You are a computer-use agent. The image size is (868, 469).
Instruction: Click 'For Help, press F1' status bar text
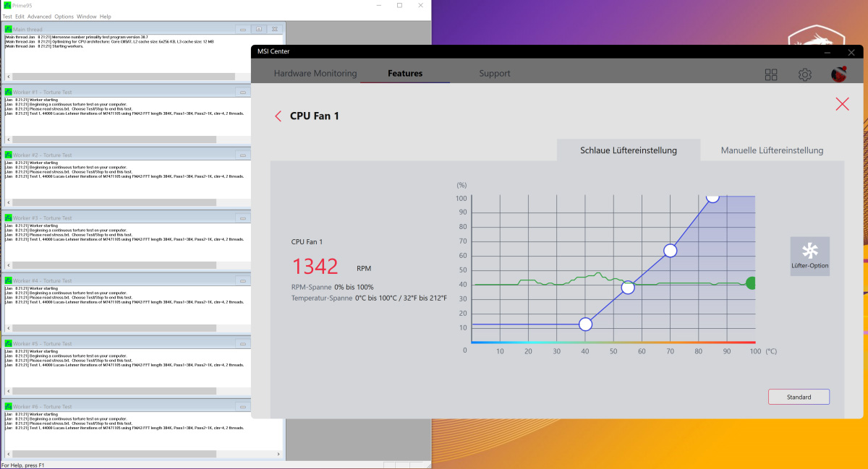23,465
